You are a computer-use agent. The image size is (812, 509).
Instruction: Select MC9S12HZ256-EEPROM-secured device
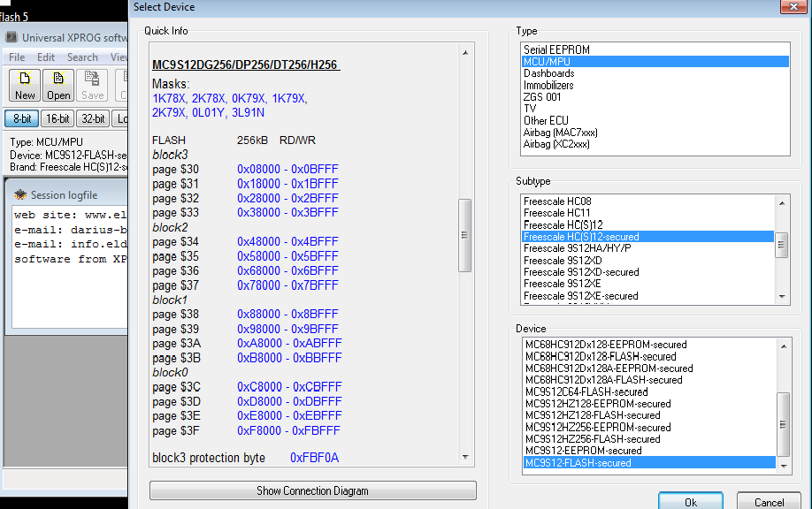coord(650,428)
